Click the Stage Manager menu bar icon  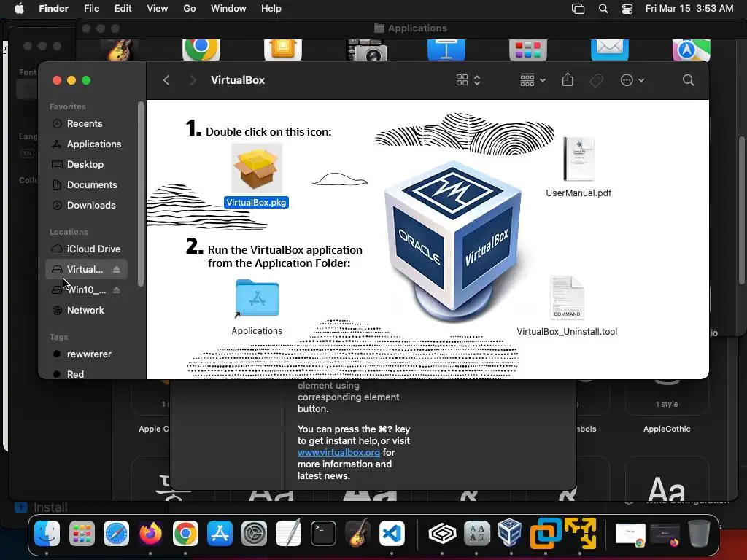578,9
